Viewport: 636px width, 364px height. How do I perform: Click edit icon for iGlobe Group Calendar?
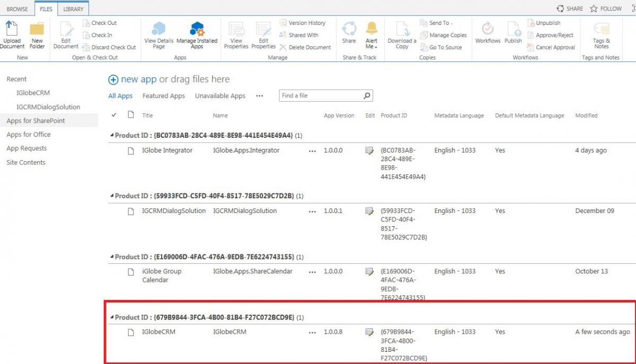click(x=369, y=272)
